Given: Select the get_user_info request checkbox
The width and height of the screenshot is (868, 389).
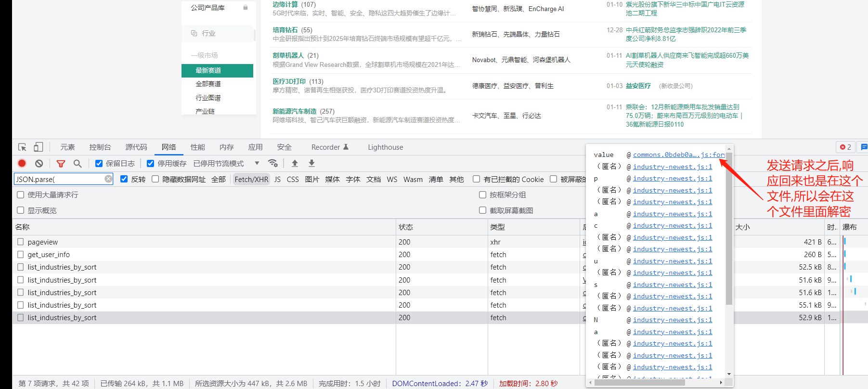Looking at the screenshot, I should (x=20, y=254).
